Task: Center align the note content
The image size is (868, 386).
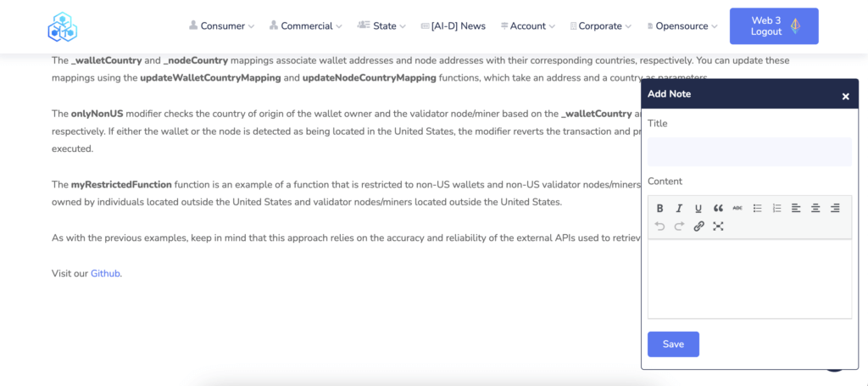Action: click(815, 208)
